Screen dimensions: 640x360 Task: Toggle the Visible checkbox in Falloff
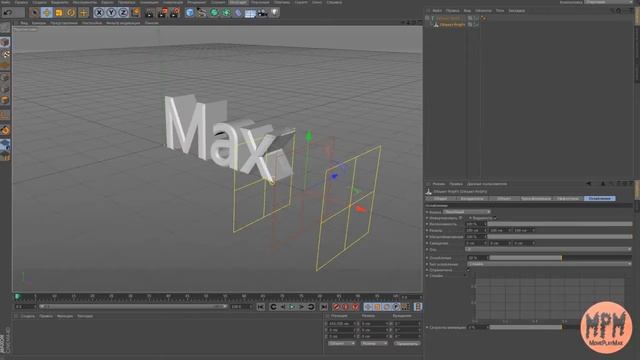(494, 218)
